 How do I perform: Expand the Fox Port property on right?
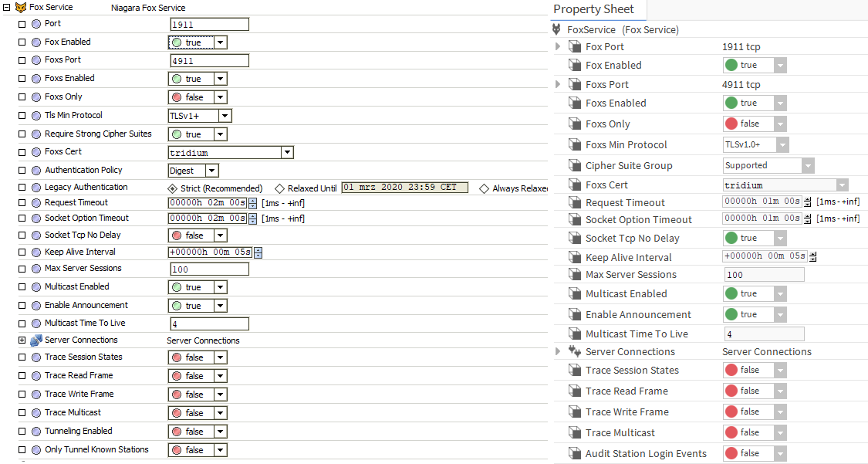click(558, 47)
